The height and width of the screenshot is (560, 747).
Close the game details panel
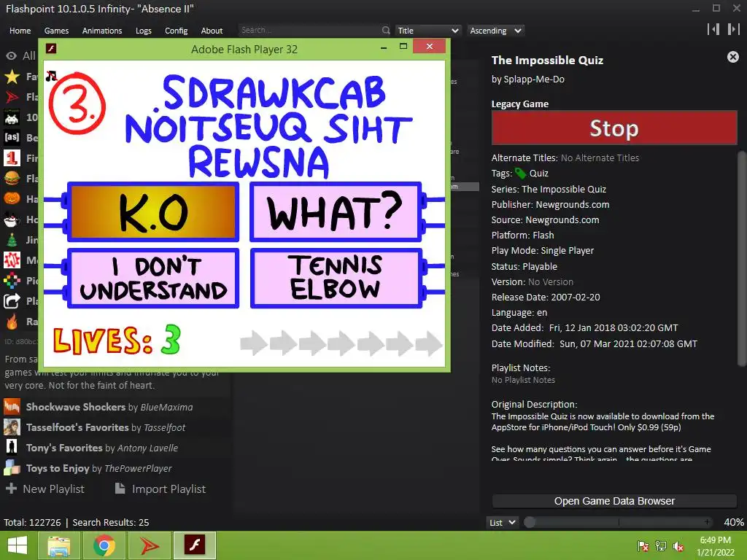click(x=732, y=57)
